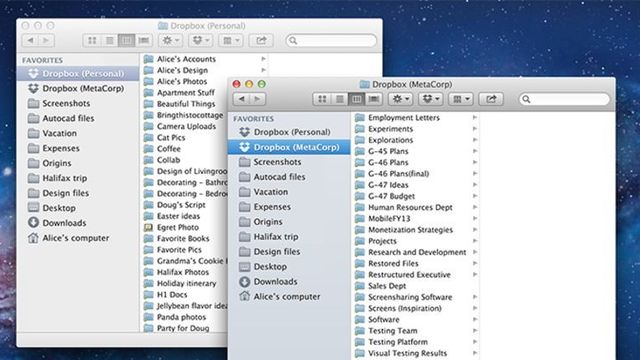This screenshot has height=360, width=640.
Task: Select the Research and Development folder
Action: pos(416,252)
